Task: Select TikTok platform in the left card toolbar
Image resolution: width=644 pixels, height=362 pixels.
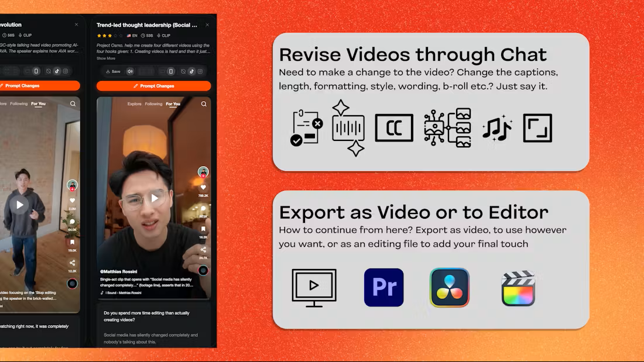Action: point(57,71)
